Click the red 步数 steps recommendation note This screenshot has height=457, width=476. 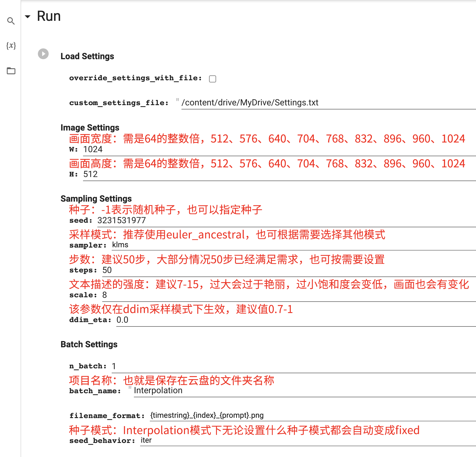click(227, 259)
